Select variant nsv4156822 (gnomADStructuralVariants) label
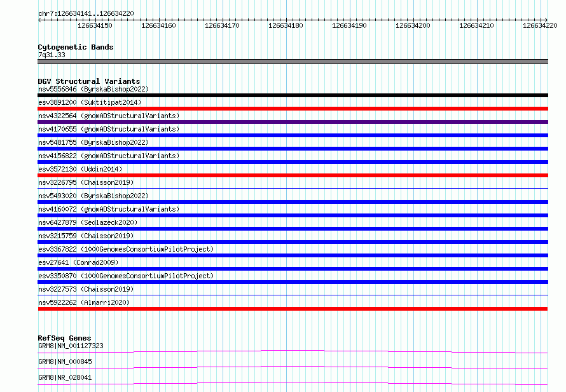Screen dimensions: 566x392 click(x=109, y=156)
